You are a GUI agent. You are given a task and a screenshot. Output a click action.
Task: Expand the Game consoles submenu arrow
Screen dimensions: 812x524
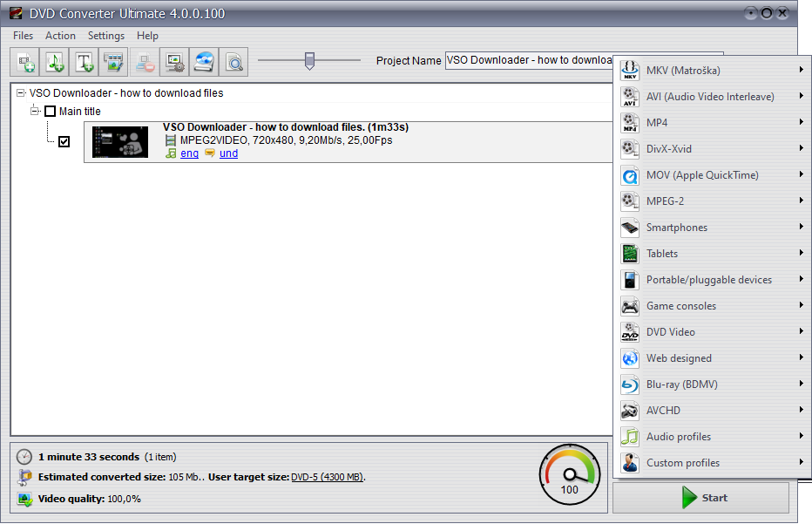802,305
